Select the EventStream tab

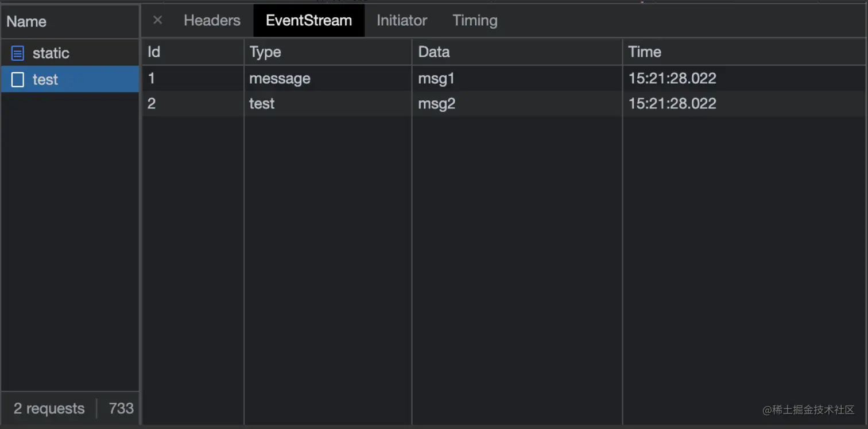[x=309, y=21]
